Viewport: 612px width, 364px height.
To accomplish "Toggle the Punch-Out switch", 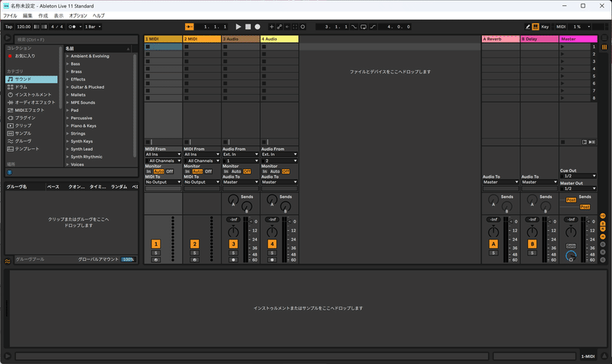I will click(373, 27).
